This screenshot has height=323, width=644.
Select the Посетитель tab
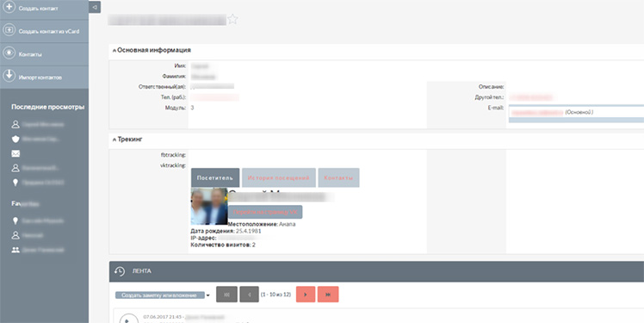(x=214, y=178)
